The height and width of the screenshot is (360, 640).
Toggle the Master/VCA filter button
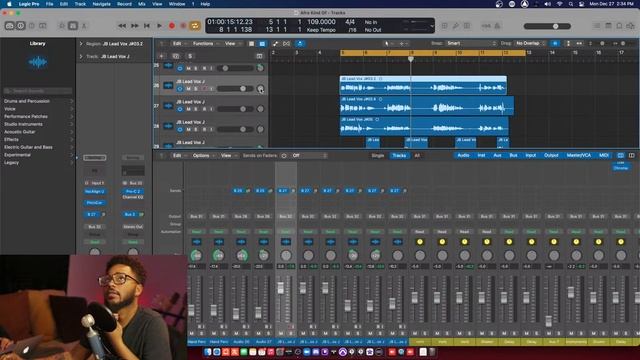pyautogui.click(x=578, y=156)
